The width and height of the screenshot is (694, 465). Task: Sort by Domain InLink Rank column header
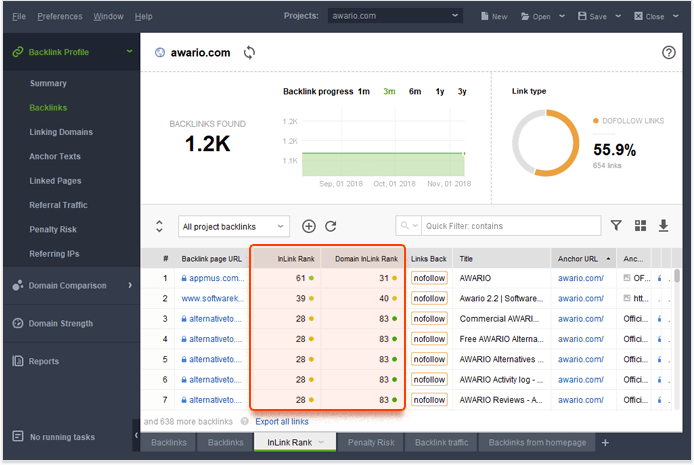(x=362, y=259)
